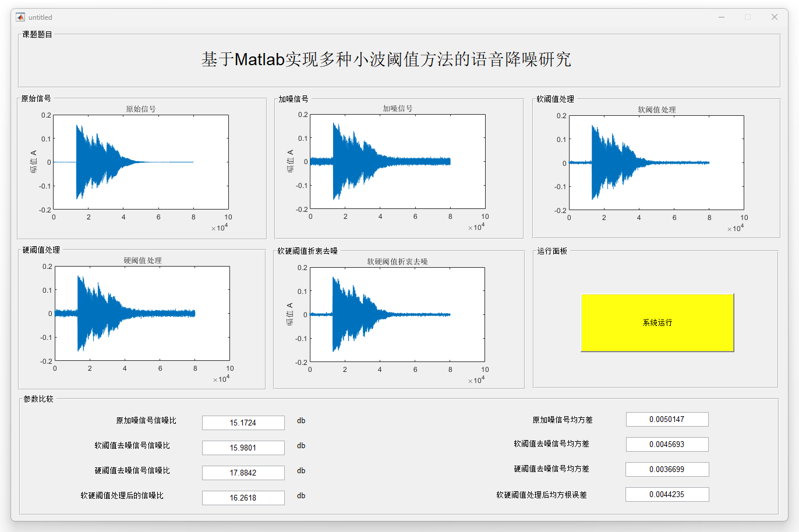The width and height of the screenshot is (799, 532).
Task: Run the system with the yellow 系统运行 button
Action: (x=657, y=322)
